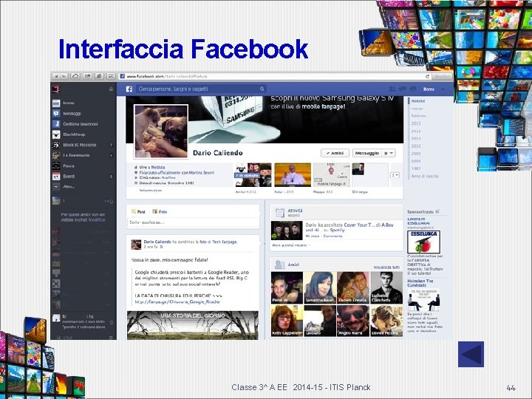
Task: Open the iCloud tabs toolbar icon
Action: click(x=75, y=76)
